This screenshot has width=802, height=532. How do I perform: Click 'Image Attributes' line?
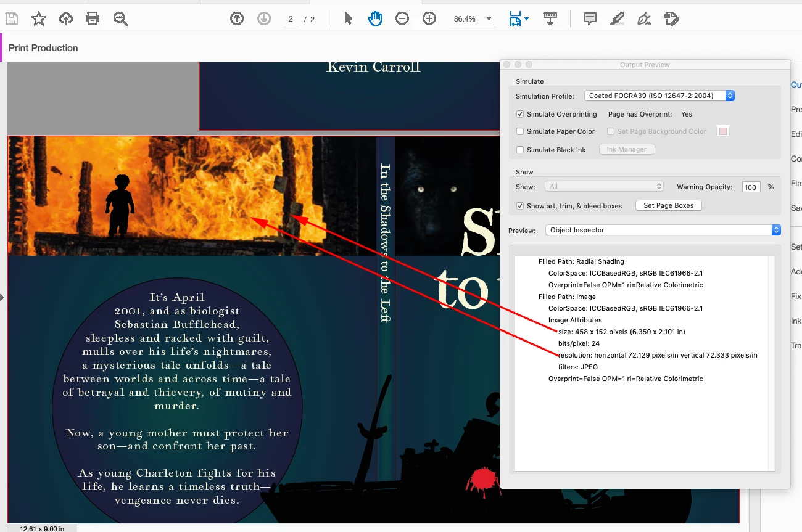tap(575, 320)
